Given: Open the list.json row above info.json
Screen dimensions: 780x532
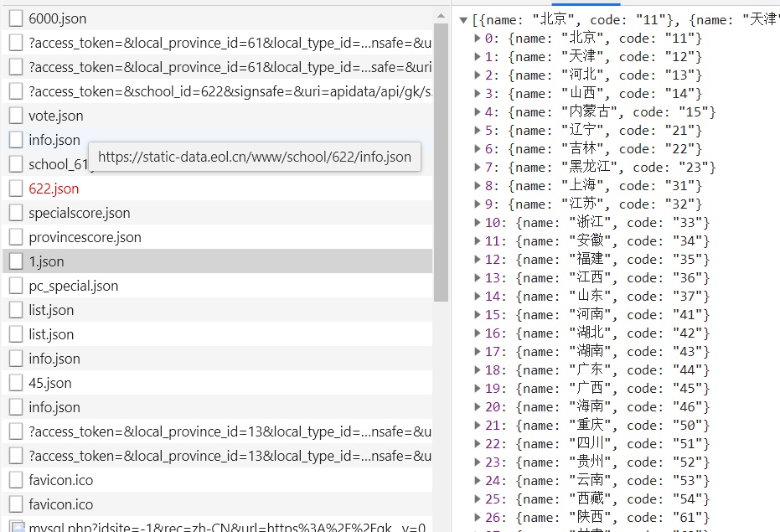Looking at the screenshot, I should click(x=217, y=334).
